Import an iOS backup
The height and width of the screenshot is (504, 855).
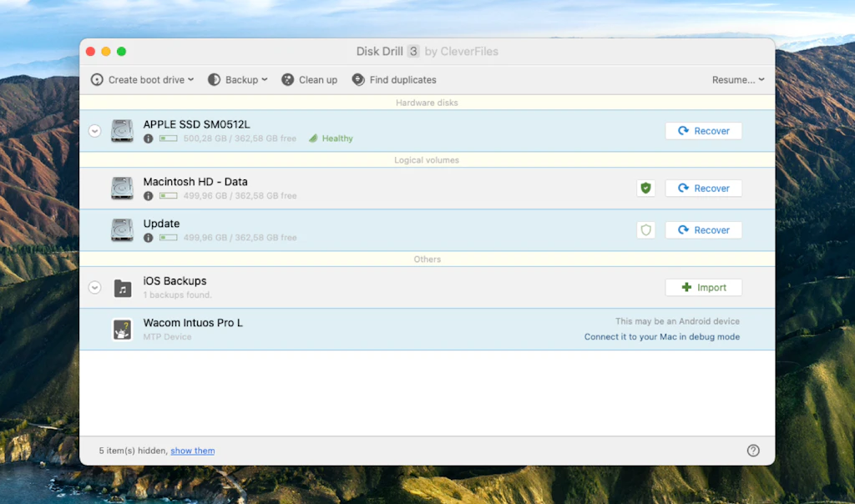tap(703, 287)
